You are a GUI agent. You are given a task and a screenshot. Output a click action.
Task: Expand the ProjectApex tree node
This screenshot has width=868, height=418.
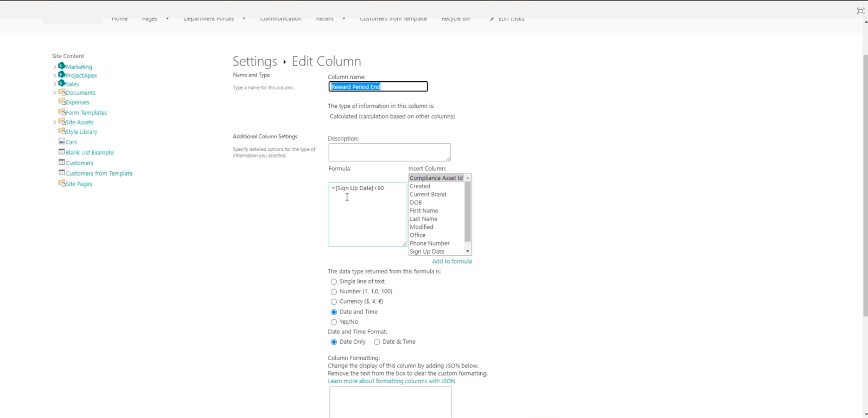tap(55, 76)
